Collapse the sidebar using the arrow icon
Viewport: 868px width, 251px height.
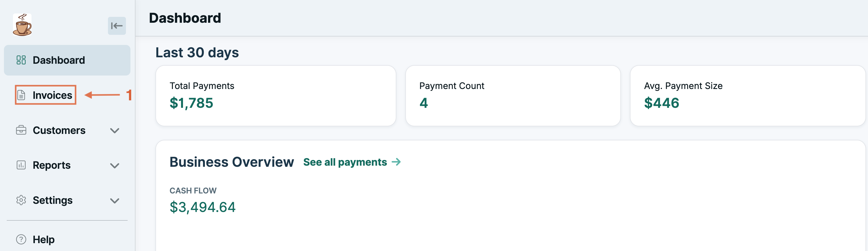tap(116, 25)
